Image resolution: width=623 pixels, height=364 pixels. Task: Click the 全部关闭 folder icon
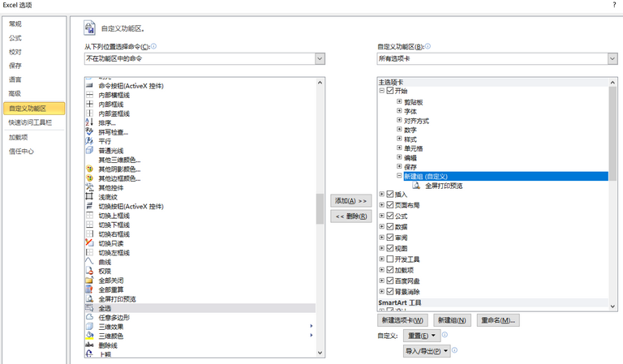pos(89,280)
